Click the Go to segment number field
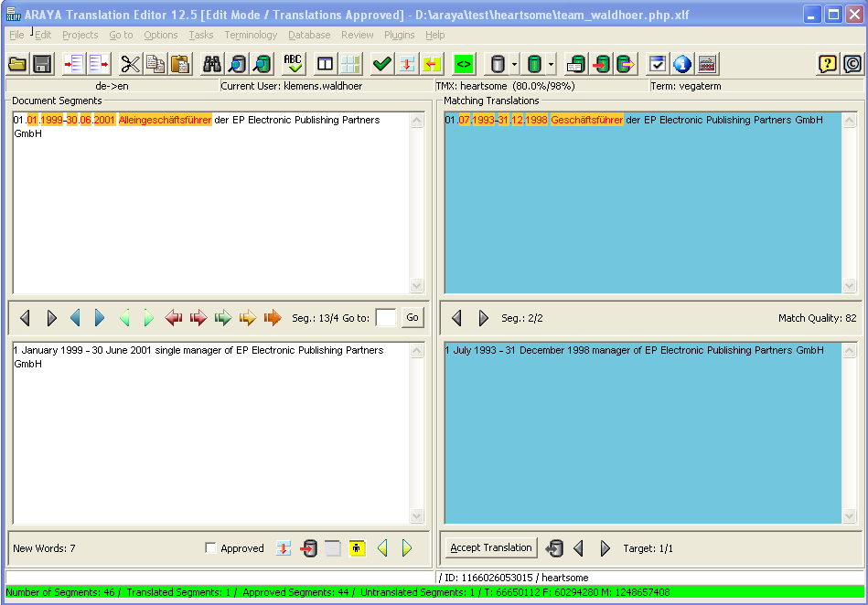 point(386,318)
